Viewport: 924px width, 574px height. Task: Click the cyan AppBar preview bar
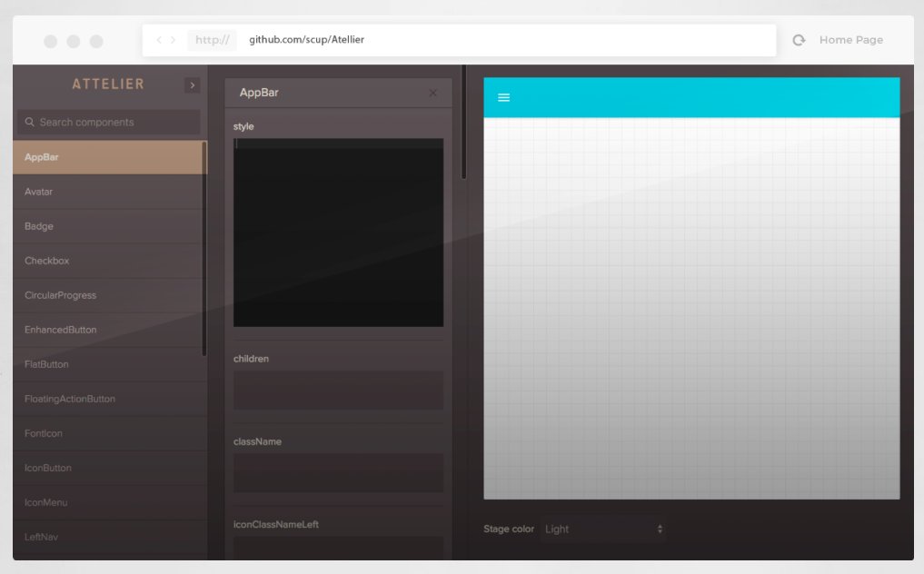click(691, 97)
